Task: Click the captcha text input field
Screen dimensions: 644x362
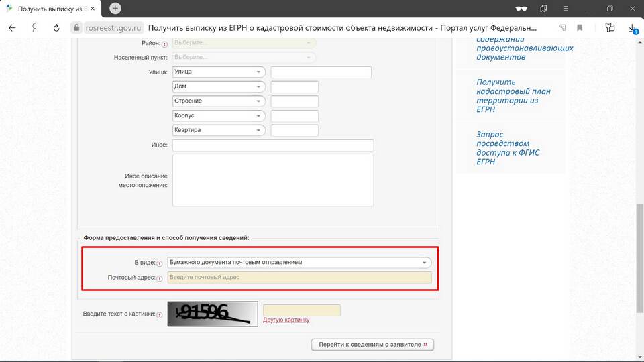Action: tap(302, 310)
